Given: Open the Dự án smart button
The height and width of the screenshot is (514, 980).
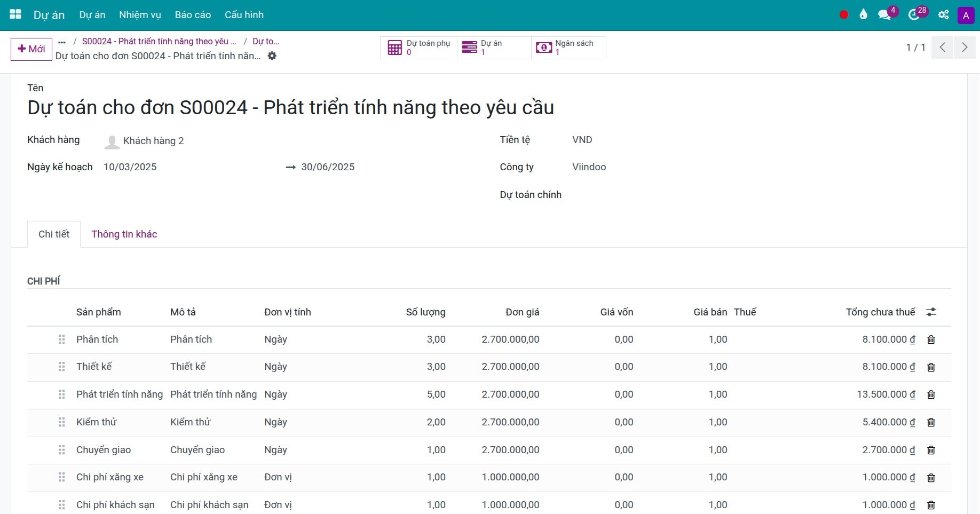Looking at the screenshot, I should [x=494, y=48].
